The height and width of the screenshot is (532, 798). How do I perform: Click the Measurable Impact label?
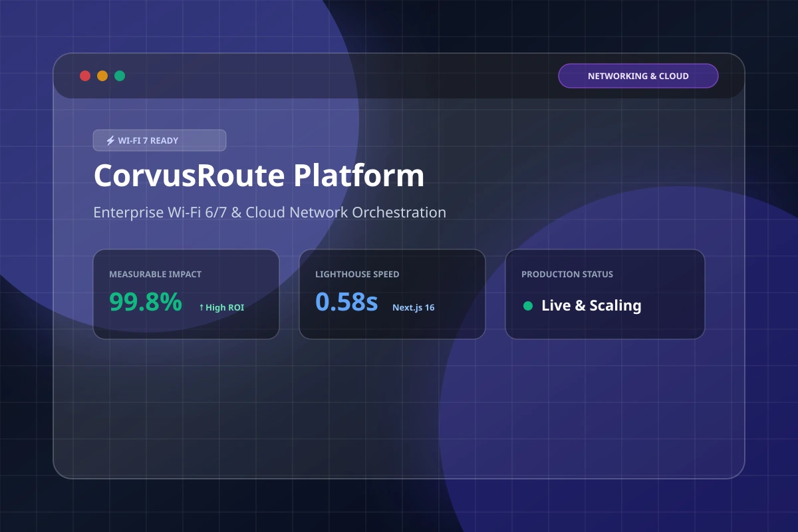(155, 274)
